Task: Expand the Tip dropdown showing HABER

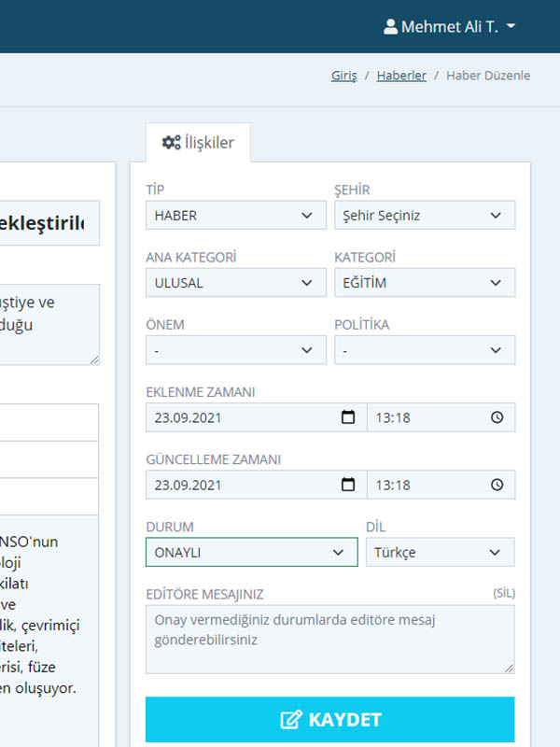Action: coord(236,216)
